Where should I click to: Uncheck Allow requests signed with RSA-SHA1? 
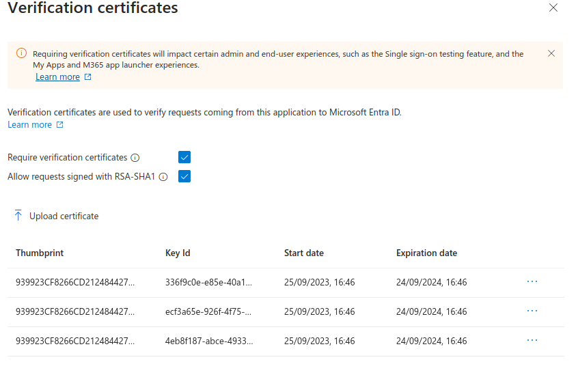[x=184, y=176]
